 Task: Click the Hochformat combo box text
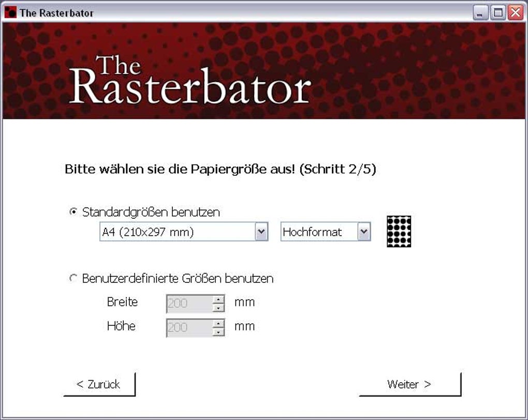click(x=312, y=232)
